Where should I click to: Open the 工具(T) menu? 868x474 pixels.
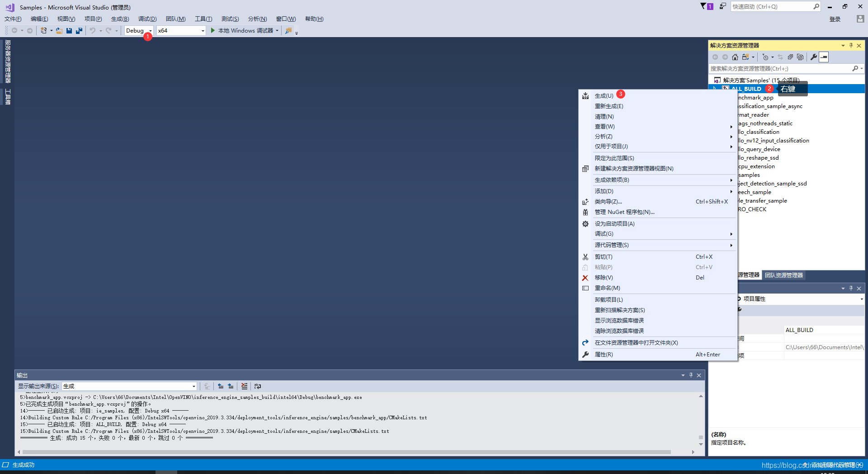(203, 19)
